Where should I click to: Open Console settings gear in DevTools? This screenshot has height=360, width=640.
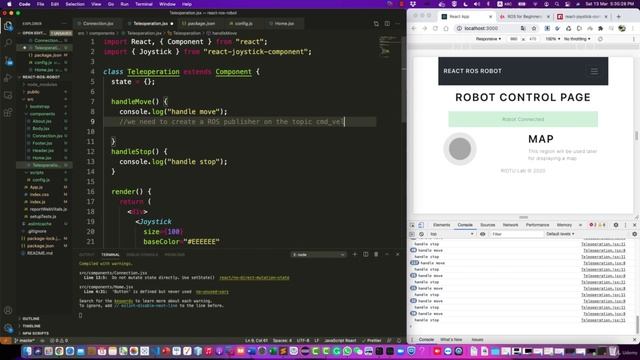click(634, 234)
